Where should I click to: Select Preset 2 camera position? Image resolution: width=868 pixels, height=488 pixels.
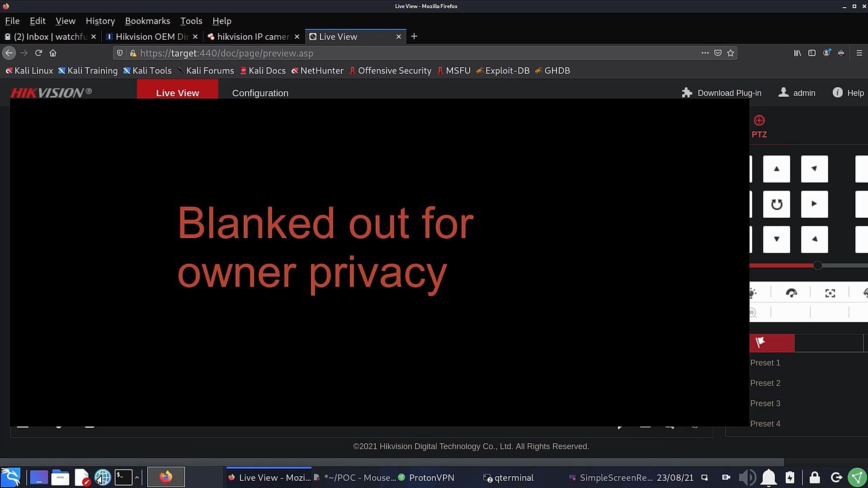click(x=765, y=383)
